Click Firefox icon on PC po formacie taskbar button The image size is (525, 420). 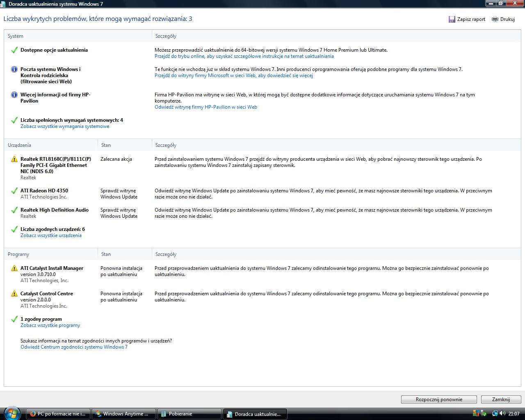click(x=32, y=414)
